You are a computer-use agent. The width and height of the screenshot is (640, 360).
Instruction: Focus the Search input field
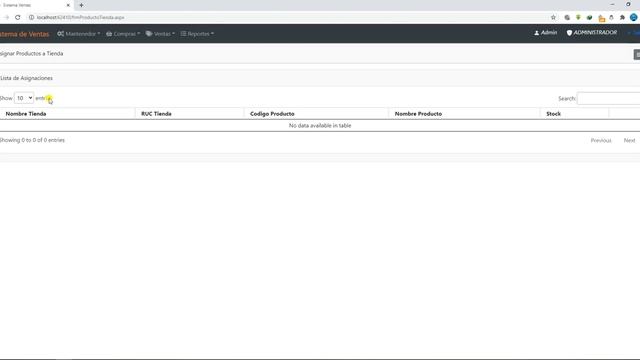609,98
